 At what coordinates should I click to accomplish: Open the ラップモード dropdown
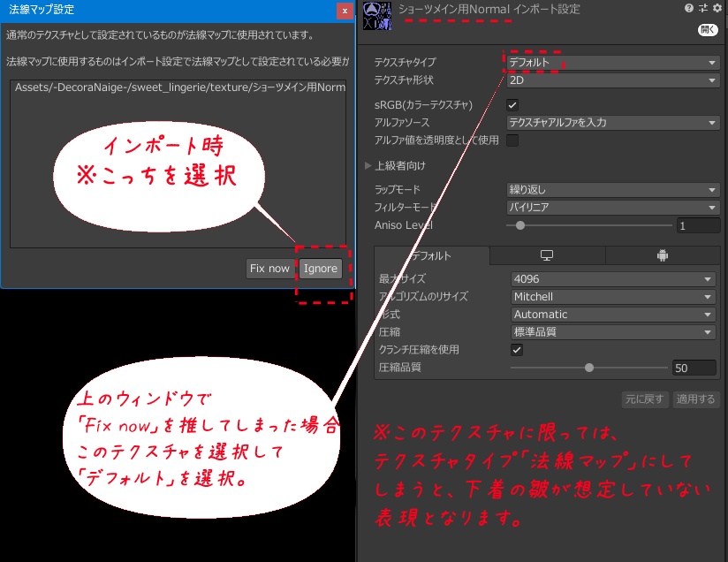tap(613, 189)
